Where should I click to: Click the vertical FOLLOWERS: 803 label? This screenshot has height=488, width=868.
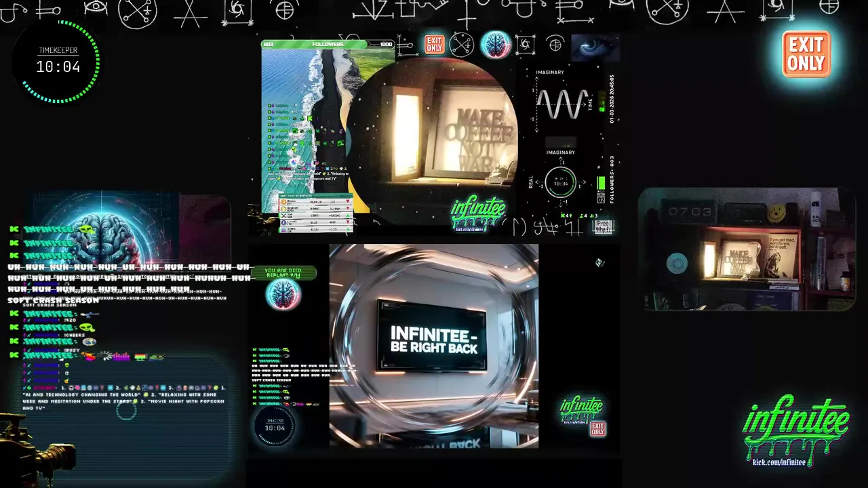pyautogui.click(x=612, y=180)
